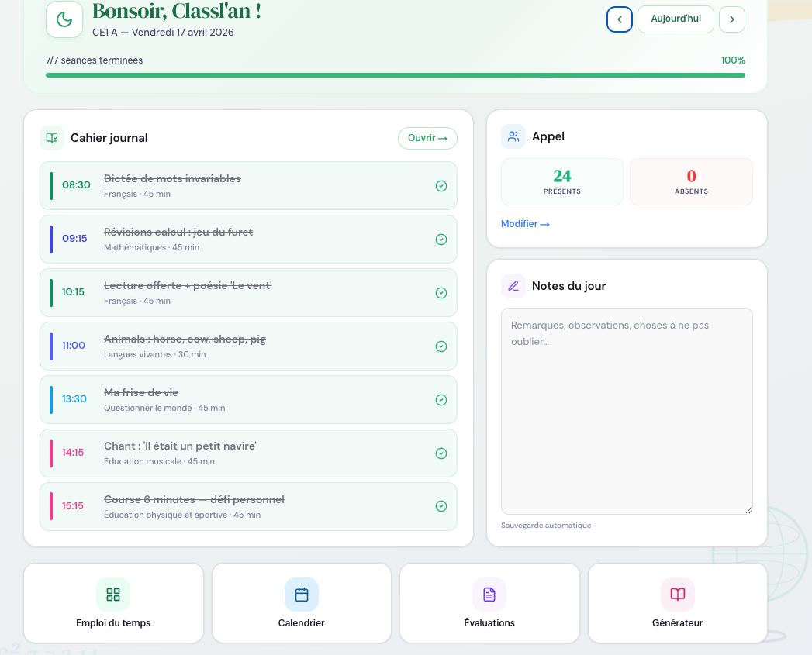Viewport: 812px width, 655px height.
Task: Click the 15:15 session time
Action: click(x=72, y=506)
